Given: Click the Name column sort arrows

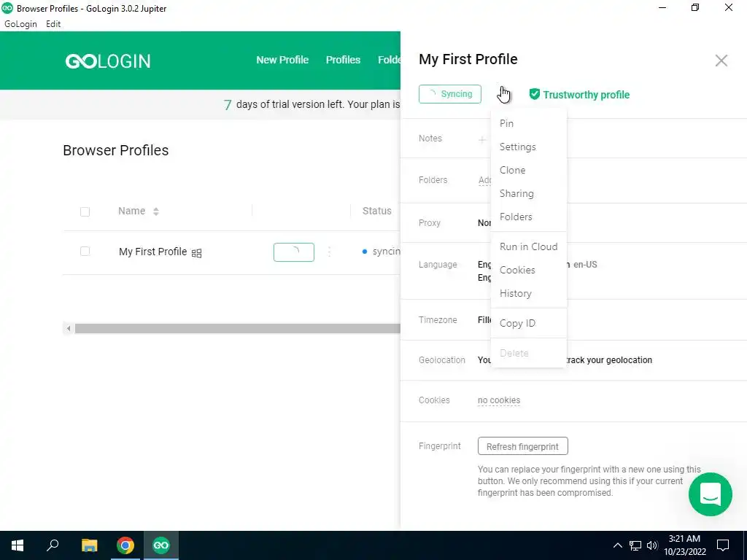Looking at the screenshot, I should click(x=156, y=211).
